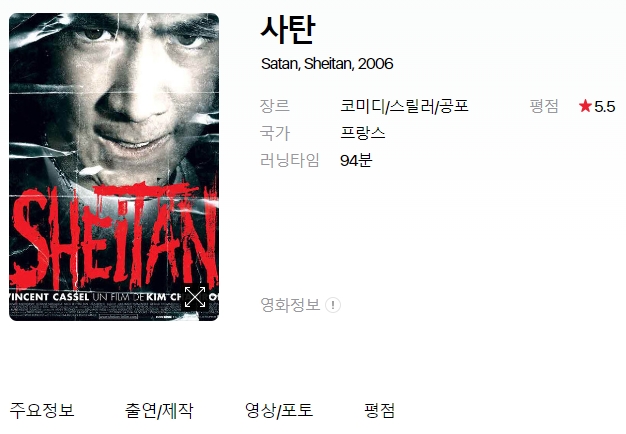Click the red star rating icon

click(585, 106)
